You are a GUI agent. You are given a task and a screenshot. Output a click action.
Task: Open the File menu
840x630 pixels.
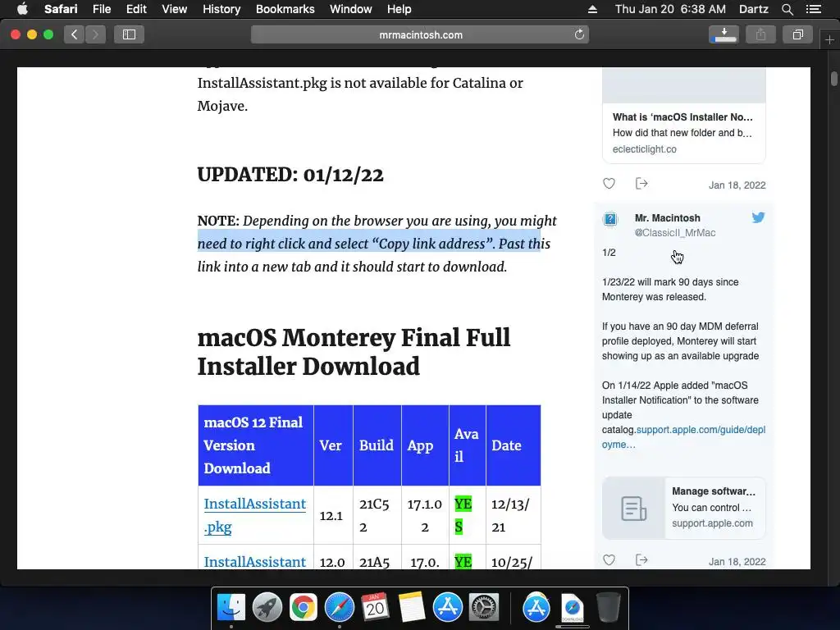[x=101, y=9]
